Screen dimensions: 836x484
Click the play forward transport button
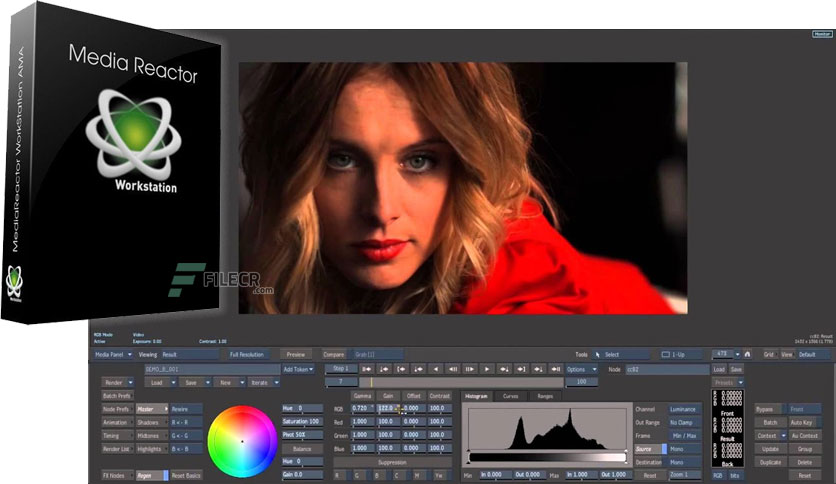click(486, 369)
